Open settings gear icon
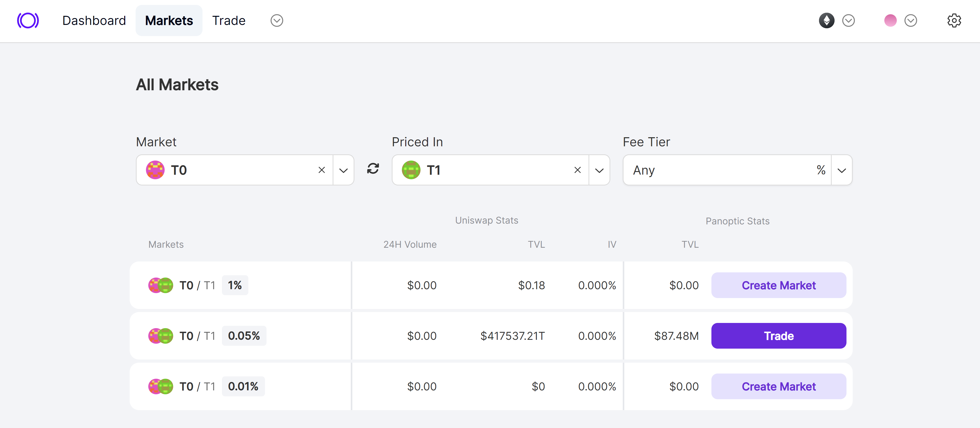The width and height of the screenshot is (980, 428). click(954, 20)
